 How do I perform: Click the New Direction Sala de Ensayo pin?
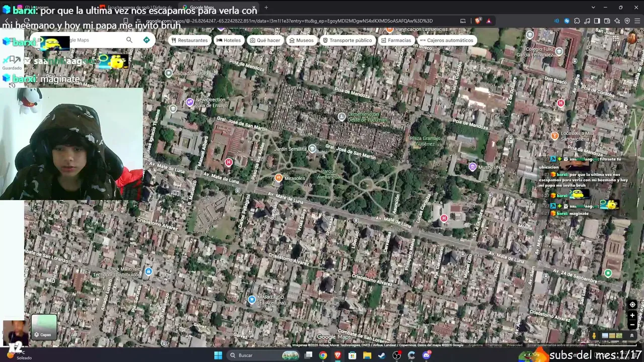[x=190, y=103]
